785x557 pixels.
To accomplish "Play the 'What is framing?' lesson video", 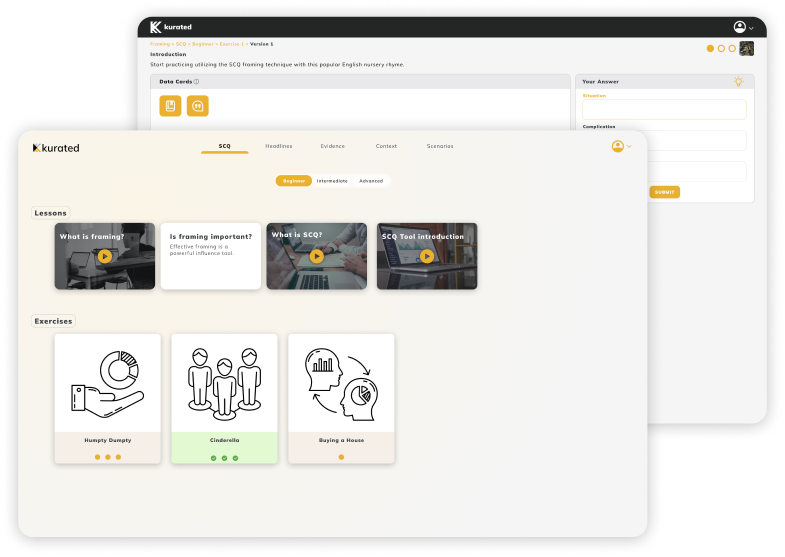I will (105, 256).
